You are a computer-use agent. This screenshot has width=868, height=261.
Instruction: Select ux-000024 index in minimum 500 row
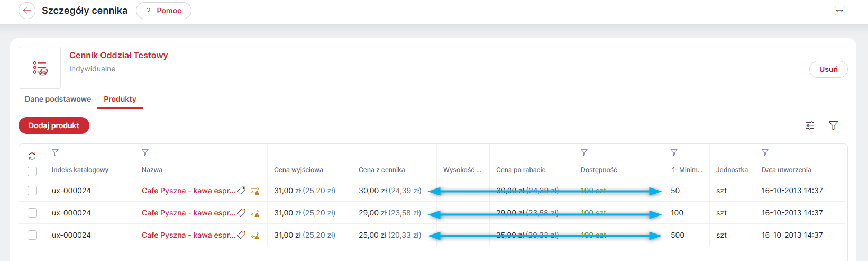click(x=71, y=235)
